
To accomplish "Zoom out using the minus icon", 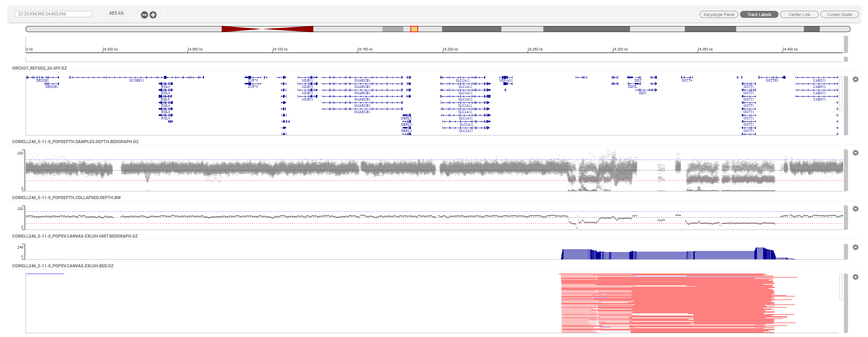I will point(144,15).
